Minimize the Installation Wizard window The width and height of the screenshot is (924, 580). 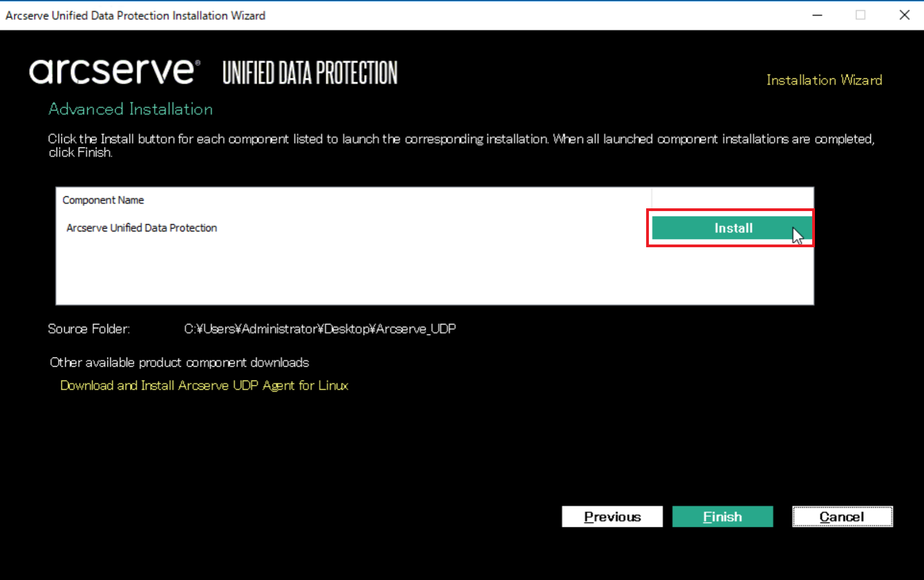click(817, 15)
